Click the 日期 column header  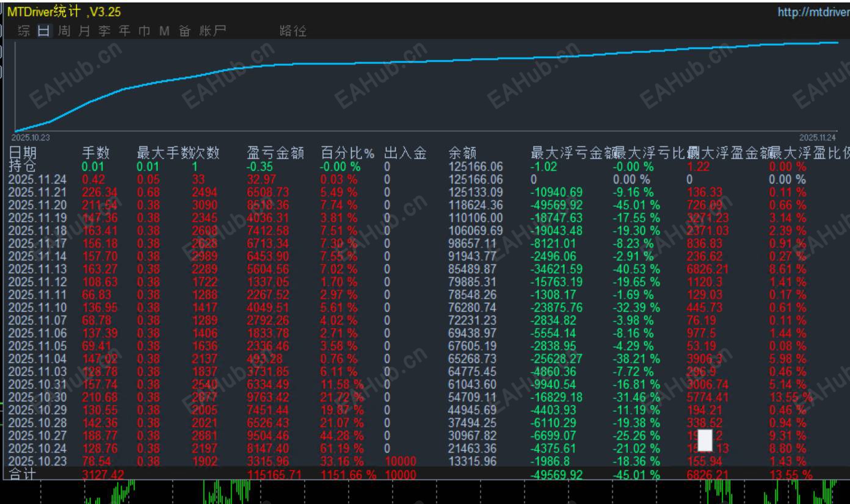[22, 153]
